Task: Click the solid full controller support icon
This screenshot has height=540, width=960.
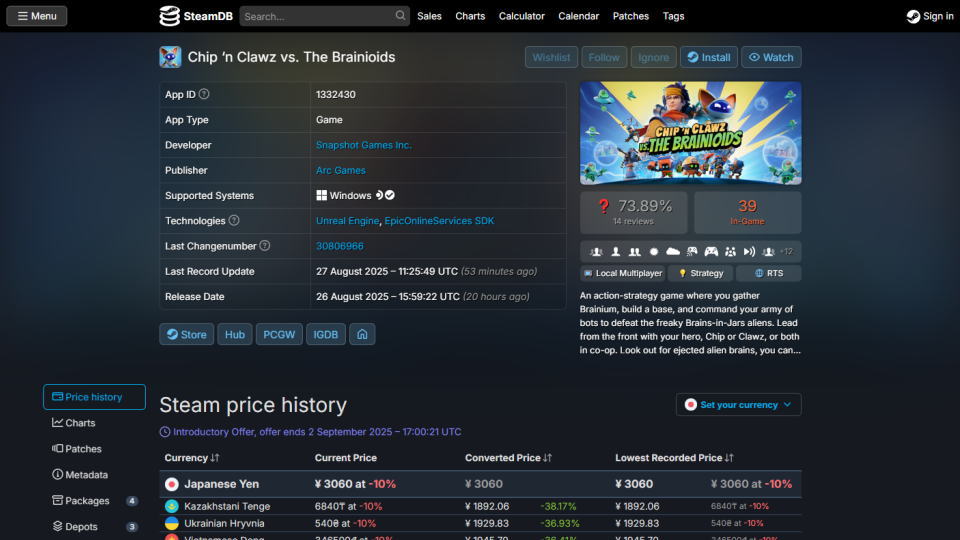Action: click(711, 252)
